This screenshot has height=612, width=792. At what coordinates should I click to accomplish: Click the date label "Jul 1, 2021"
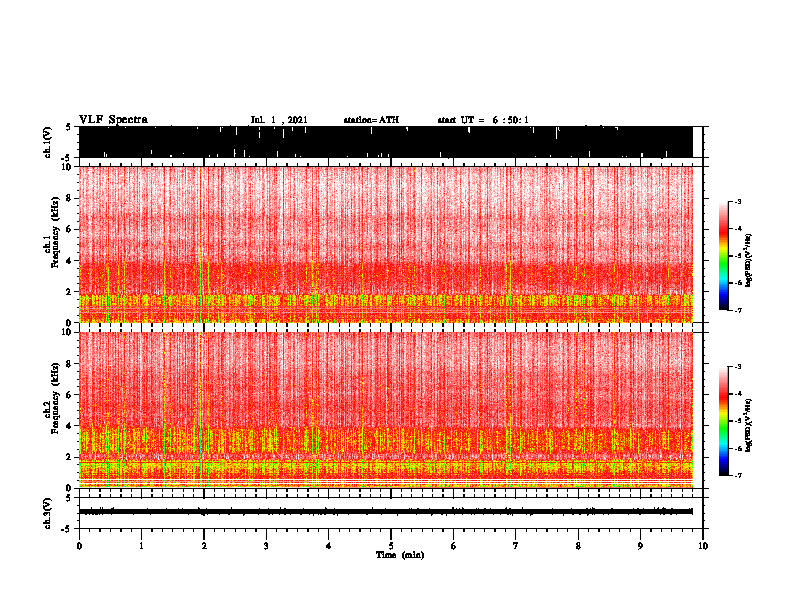pos(279,120)
